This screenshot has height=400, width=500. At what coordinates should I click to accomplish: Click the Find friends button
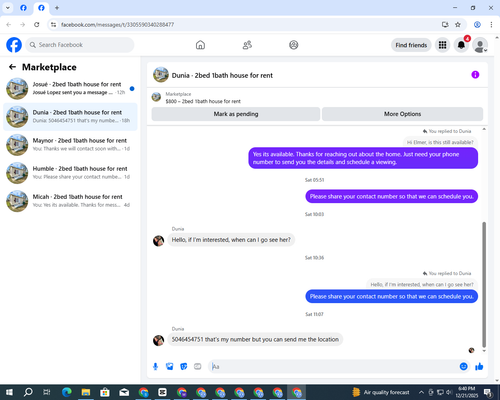(411, 45)
